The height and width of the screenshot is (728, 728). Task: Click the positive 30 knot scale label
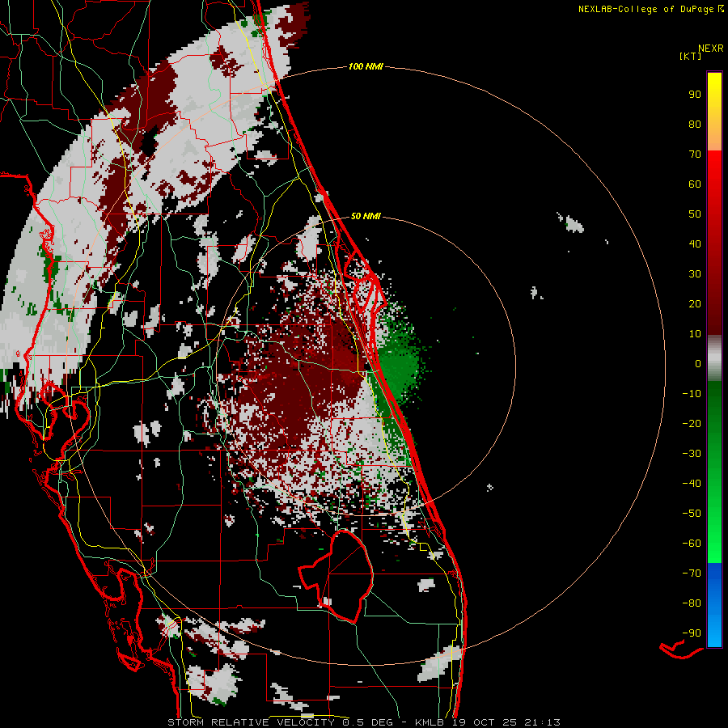695,274
